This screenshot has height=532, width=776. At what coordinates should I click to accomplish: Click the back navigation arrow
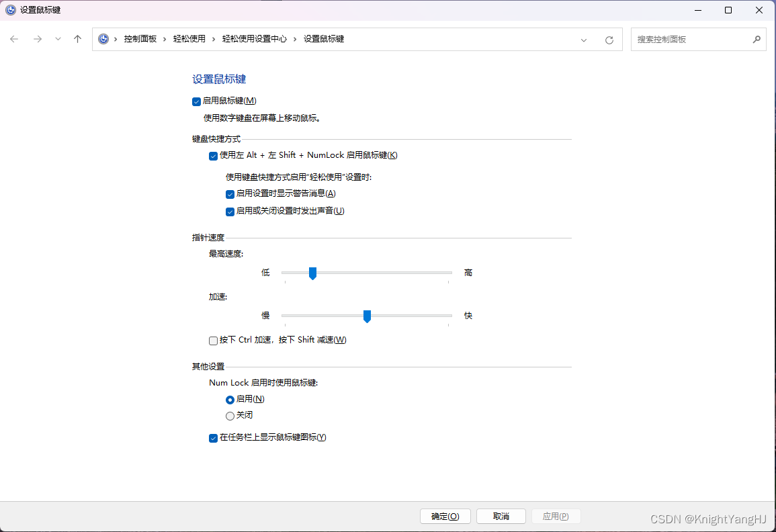14,39
